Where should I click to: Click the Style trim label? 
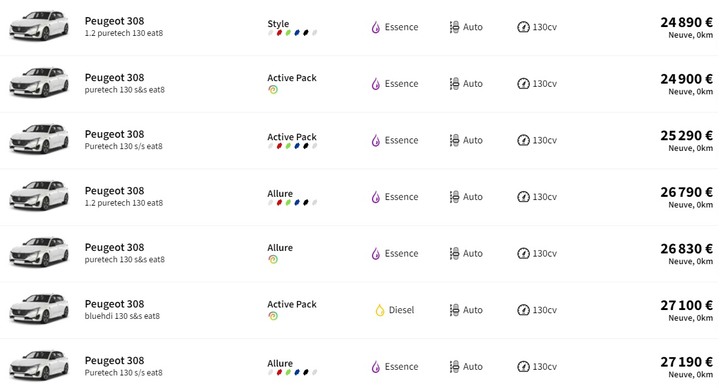tap(278, 23)
